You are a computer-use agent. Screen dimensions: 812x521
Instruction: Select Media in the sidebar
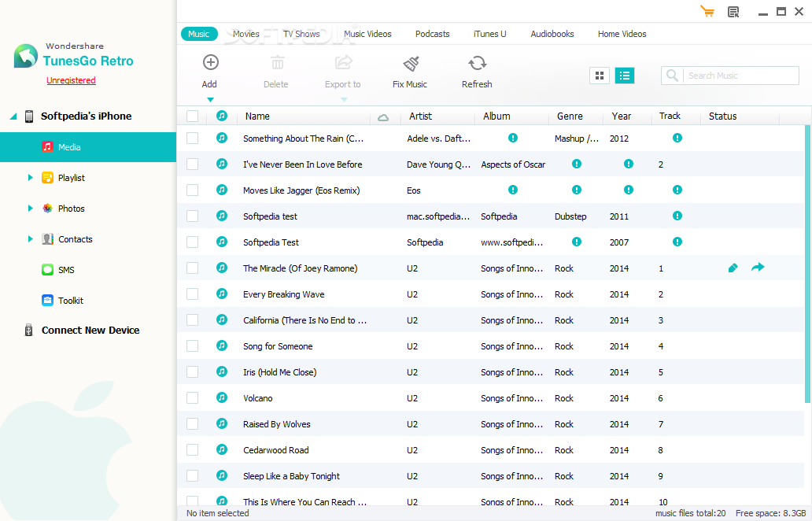pos(88,147)
